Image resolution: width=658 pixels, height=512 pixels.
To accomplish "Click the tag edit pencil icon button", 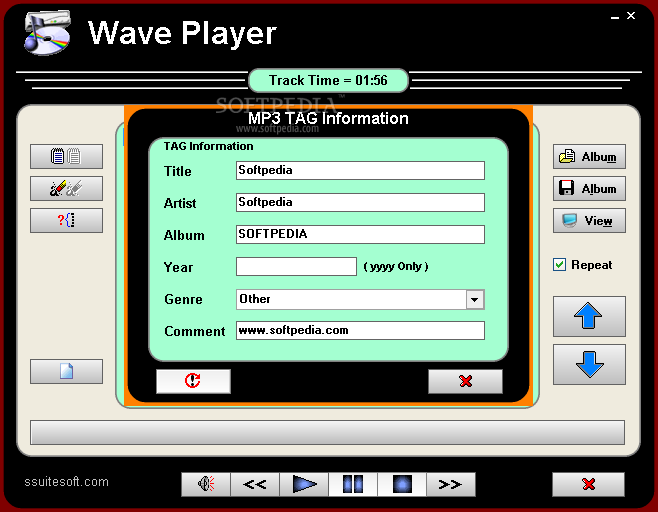I will click(66, 188).
